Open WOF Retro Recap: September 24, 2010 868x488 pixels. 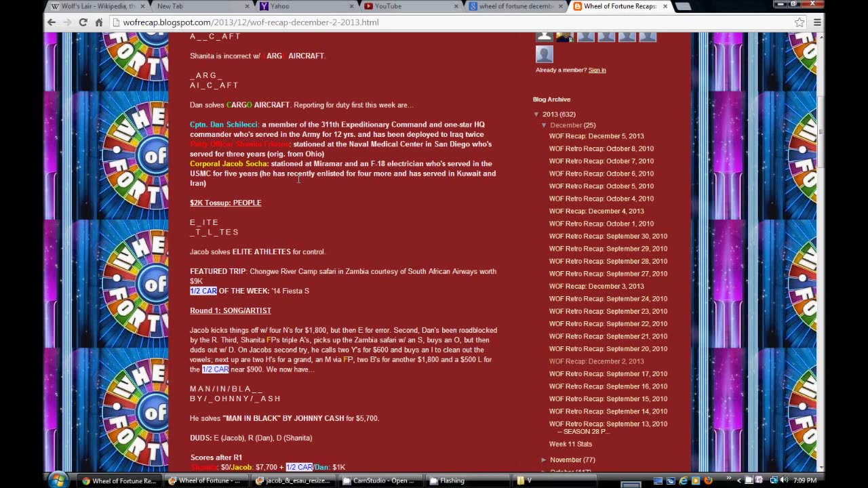[608, 299]
